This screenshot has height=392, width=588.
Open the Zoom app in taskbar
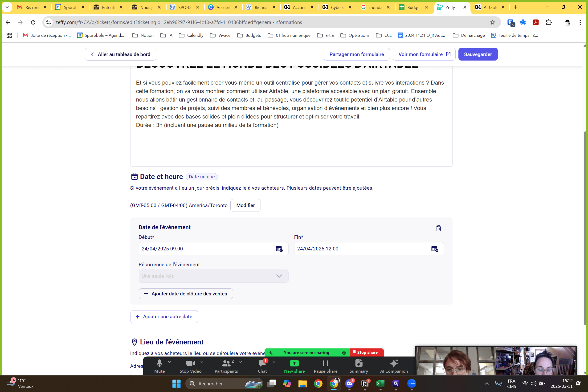[412, 384]
